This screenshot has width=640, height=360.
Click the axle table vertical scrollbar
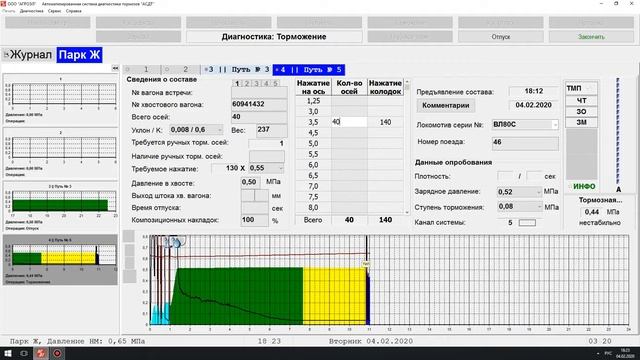(x=407, y=146)
